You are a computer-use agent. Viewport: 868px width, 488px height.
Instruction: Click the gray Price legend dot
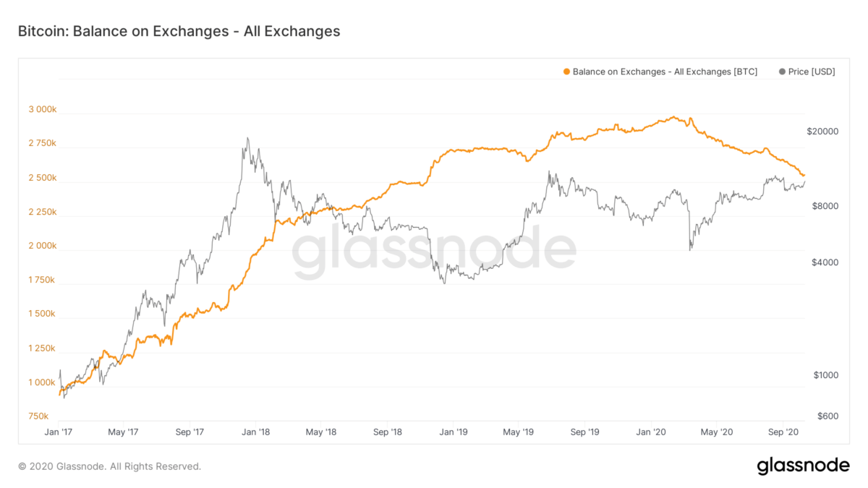[781, 72]
